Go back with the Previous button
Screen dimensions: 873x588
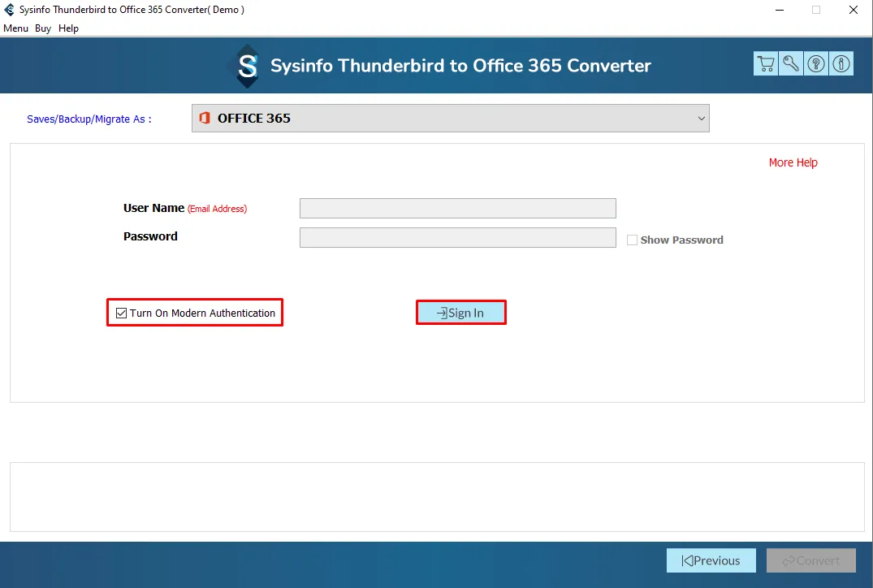[x=711, y=560]
